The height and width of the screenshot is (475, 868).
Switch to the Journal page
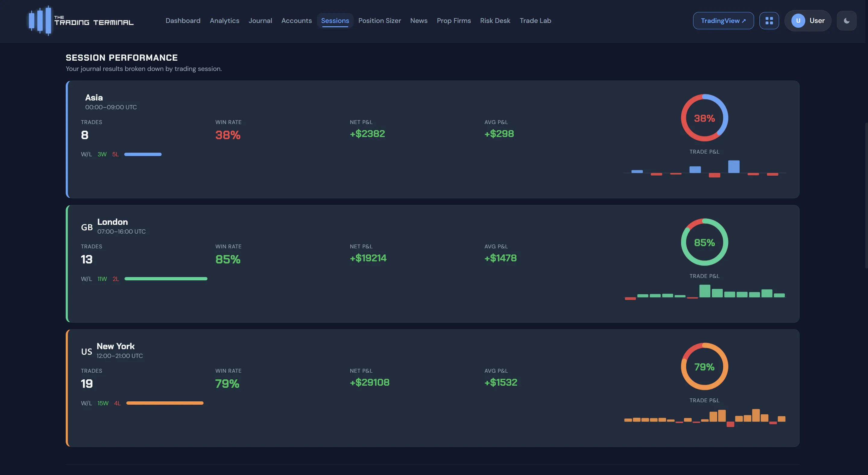pyautogui.click(x=260, y=21)
